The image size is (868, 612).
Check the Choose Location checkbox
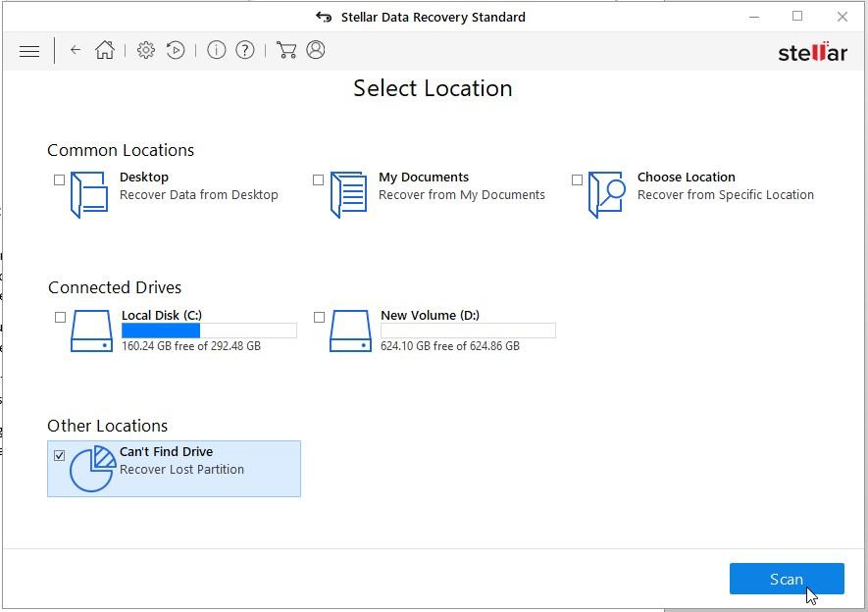[x=577, y=179]
